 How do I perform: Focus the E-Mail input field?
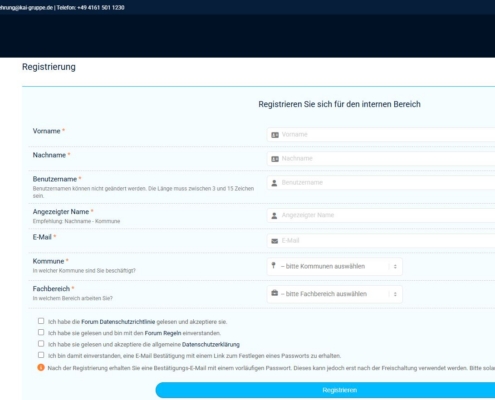381,241
